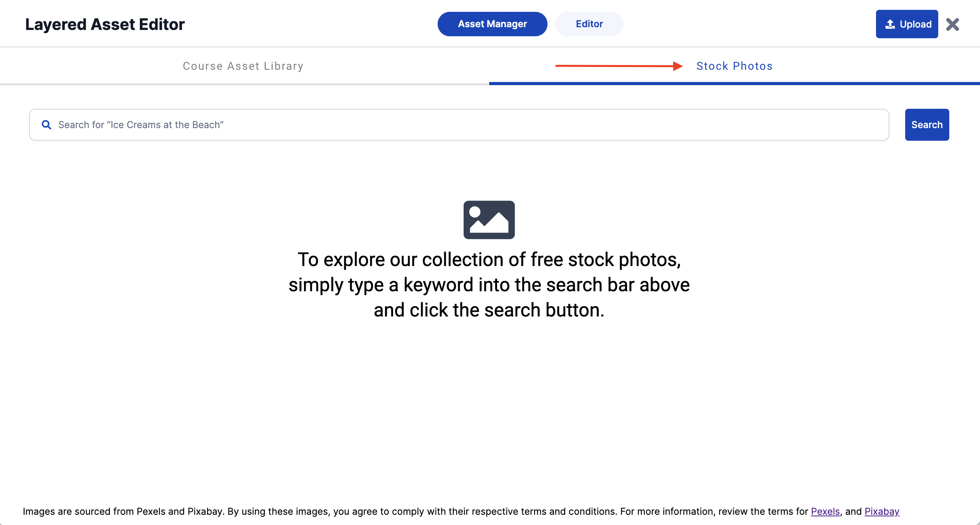Open the Editor view
Screen dimensions: 980x525
[589, 24]
